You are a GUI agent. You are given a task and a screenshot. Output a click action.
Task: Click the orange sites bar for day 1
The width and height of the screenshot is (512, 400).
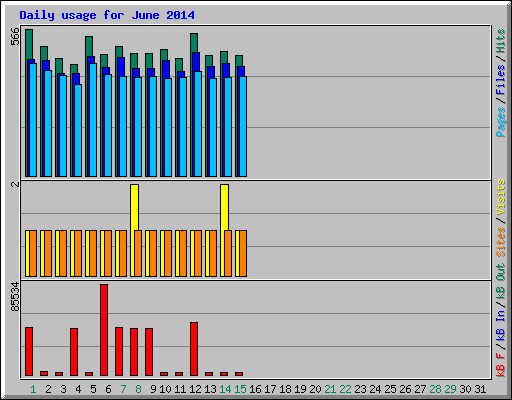click(33, 253)
